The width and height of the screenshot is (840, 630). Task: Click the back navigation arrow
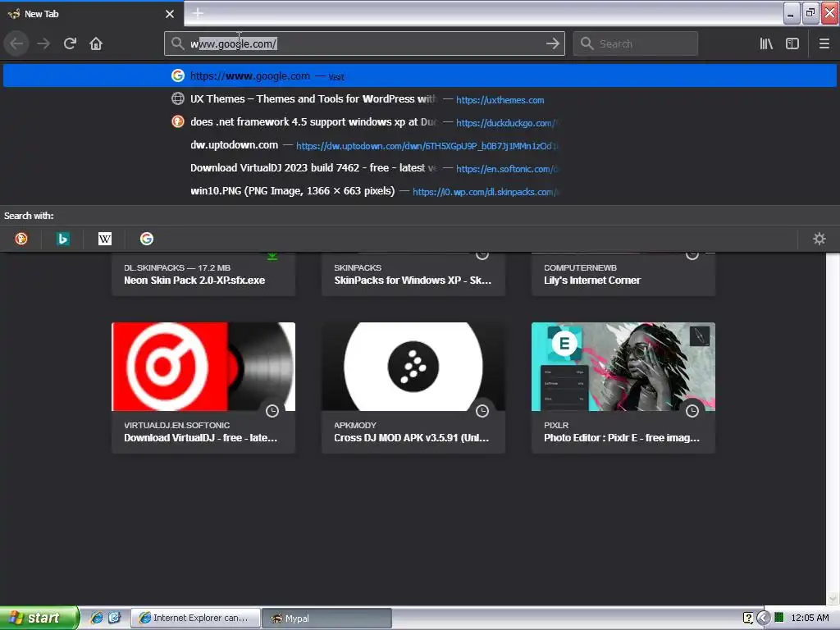pyautogui.click(x=16, y=43)
